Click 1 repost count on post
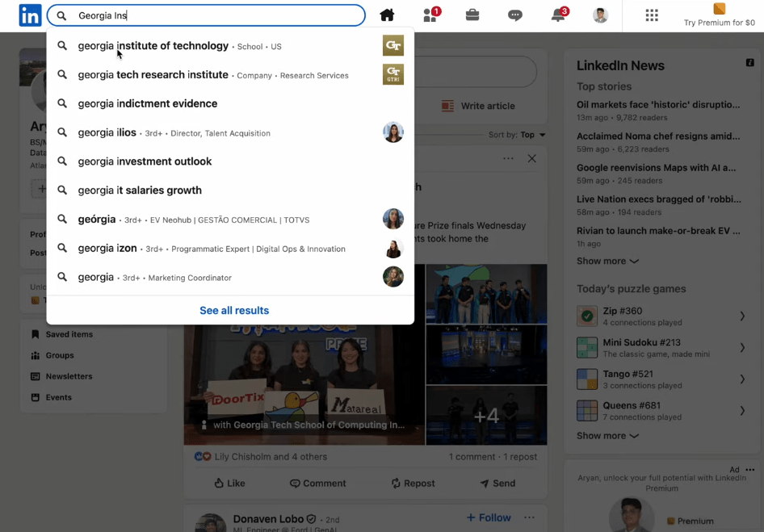This screenshot has width=764, height=532. 520,456
